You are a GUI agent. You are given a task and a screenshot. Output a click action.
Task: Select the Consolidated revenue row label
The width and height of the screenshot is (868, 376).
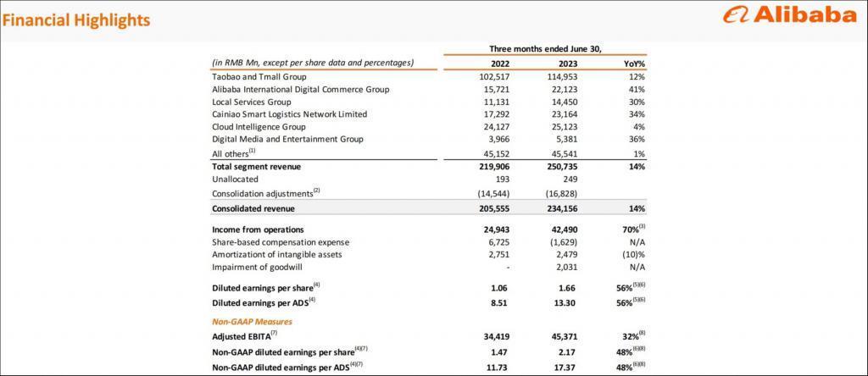255,208
